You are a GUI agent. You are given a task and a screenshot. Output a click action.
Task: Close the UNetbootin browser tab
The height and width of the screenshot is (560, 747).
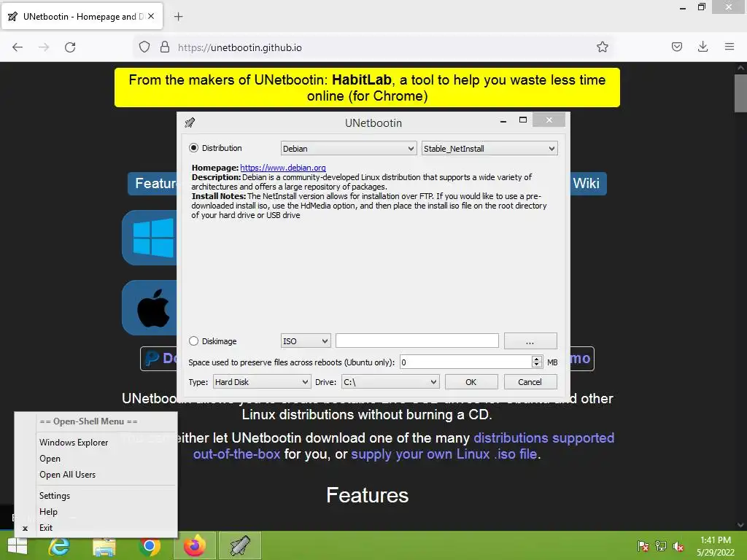click(151, 16)
